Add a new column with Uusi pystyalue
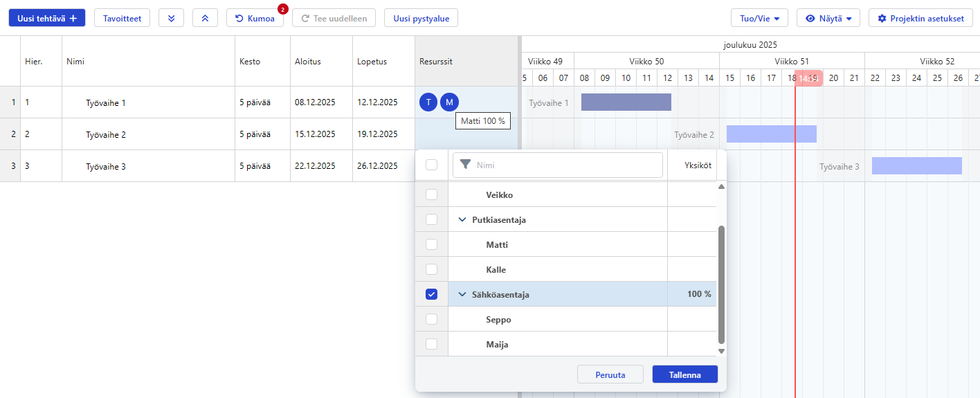This screenshot has height=398, width=980. click(421, 18)
